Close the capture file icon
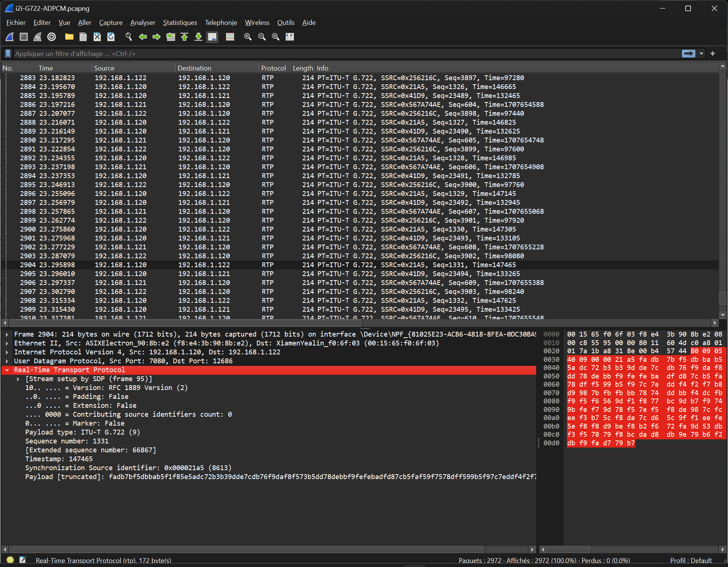This screenshot has width=728, height=567. 97,37
